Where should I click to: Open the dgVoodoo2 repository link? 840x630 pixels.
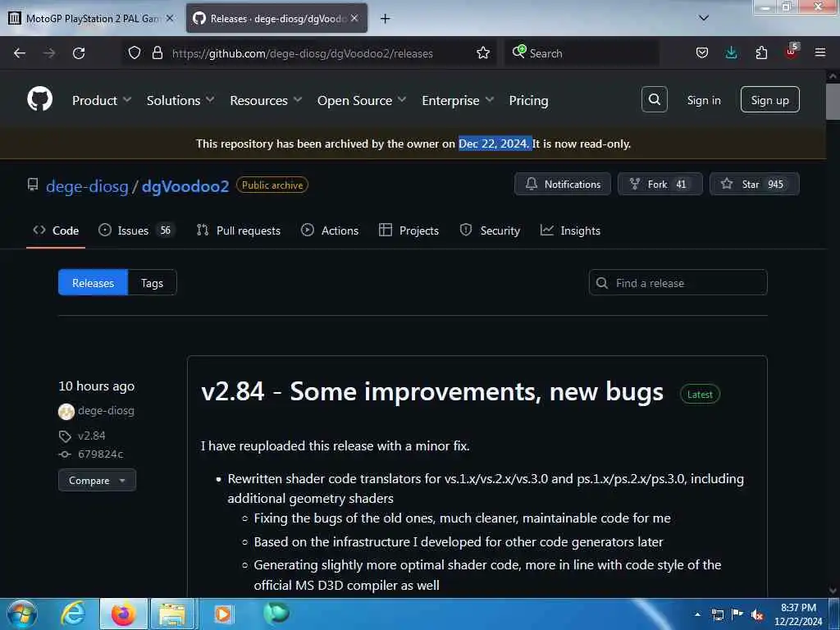tap(185, 186)
